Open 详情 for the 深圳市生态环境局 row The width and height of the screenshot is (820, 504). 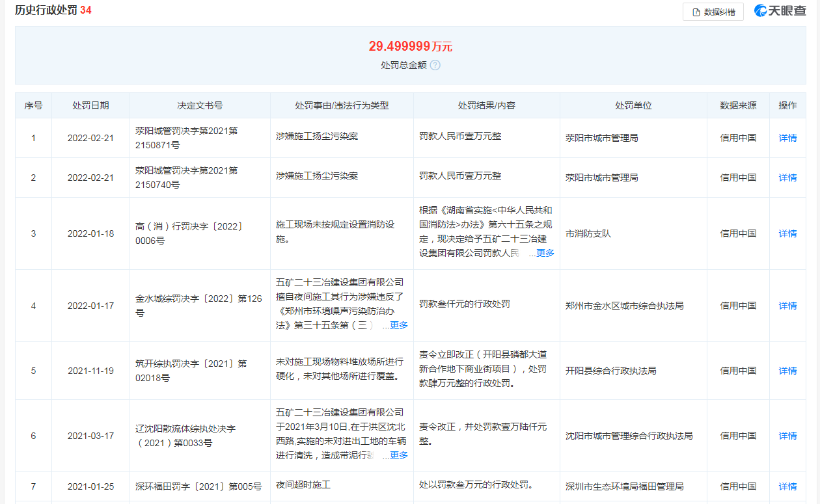(787, 486)
